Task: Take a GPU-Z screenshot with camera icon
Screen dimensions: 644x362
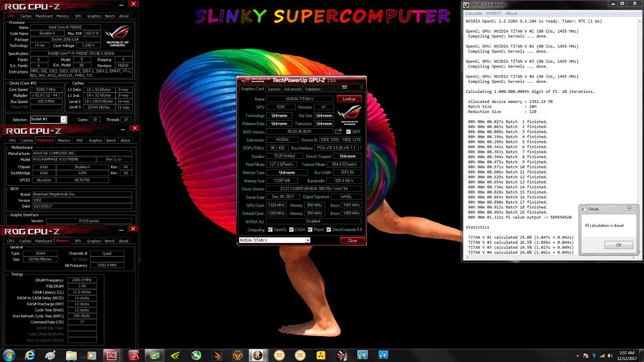Action: (344, 87)
